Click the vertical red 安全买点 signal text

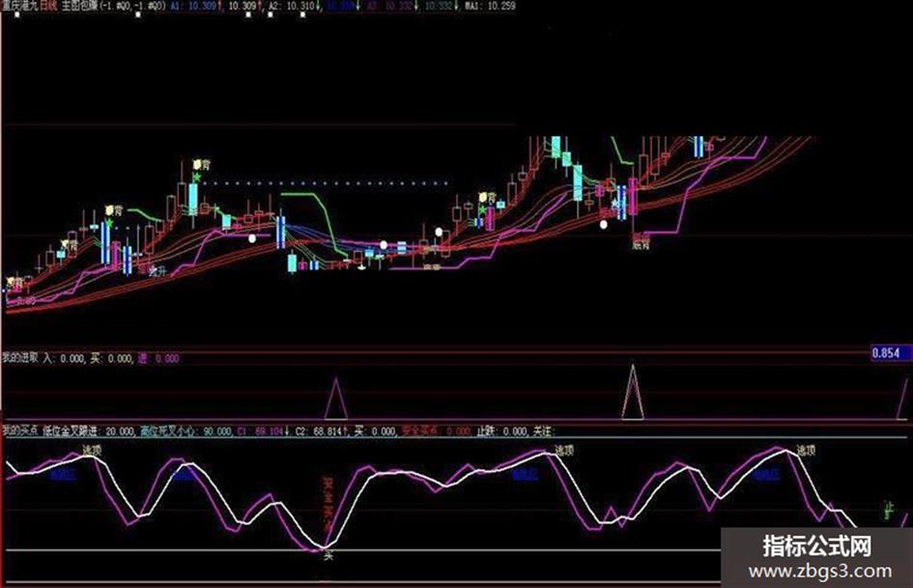pyautogui.click(x=328, y=505)
